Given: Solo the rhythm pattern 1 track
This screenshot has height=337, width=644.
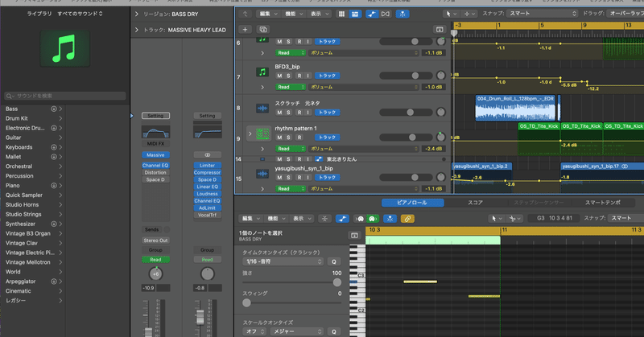Looking at the screenshot, I should pyautogui.click(x=288, y=138).
